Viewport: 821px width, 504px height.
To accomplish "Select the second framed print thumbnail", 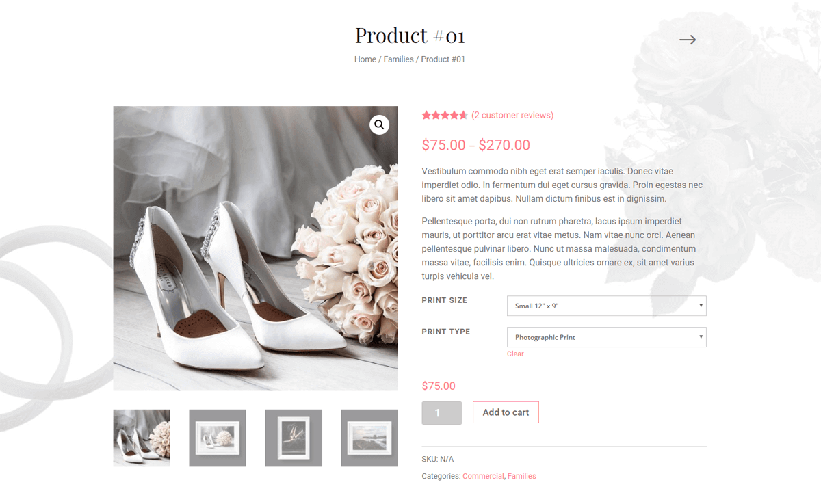I will coord(218,438).
